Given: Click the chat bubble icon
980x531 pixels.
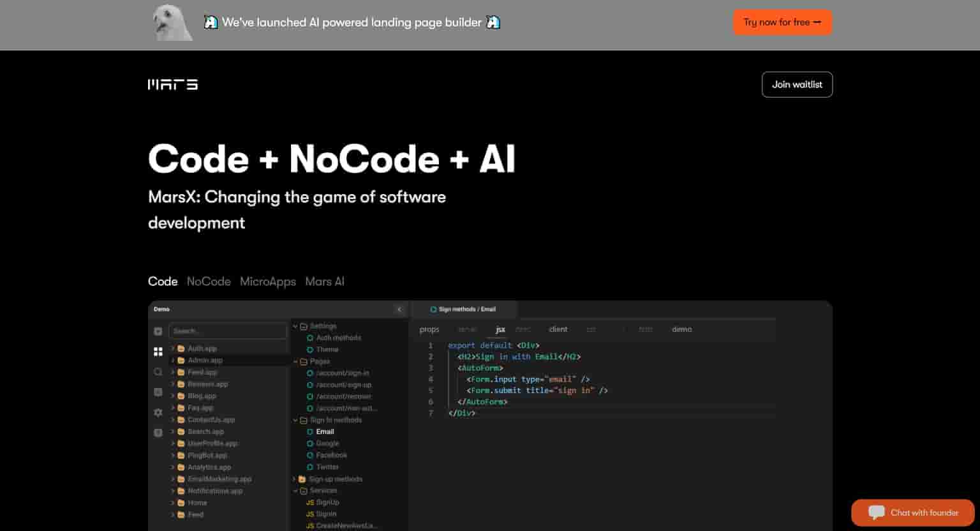Looking at the screenshot, I should [x=877, y=512].
